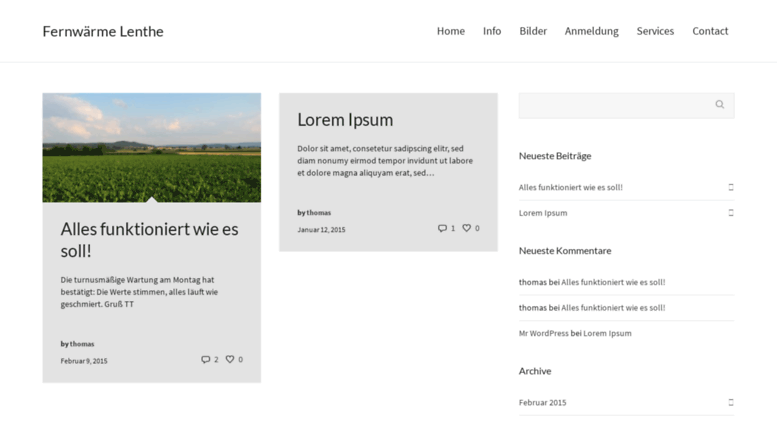This screenshot has width=777, height=423.
Task: Open post title Alles funktioniert wie es soll!
Action: (x=149, y=240)
